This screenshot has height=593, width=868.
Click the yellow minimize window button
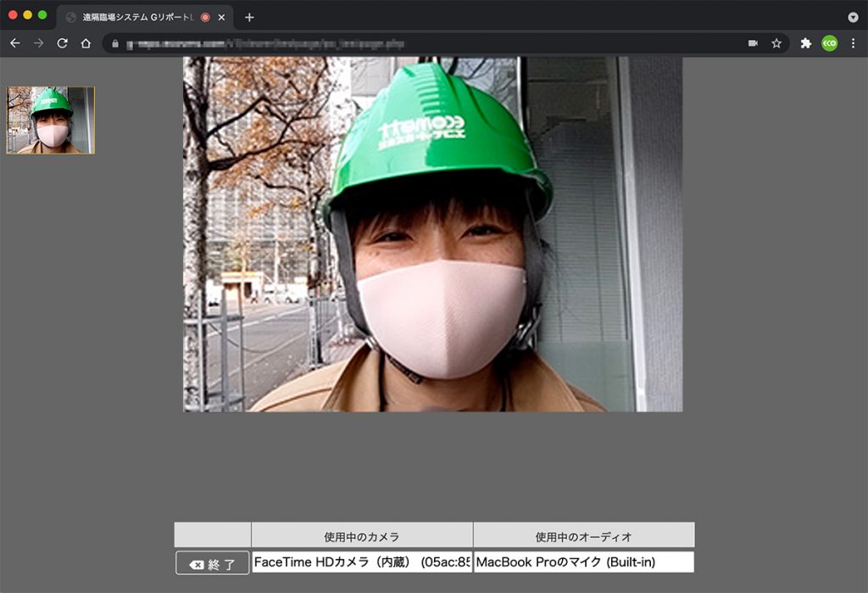tap(28, 15)
